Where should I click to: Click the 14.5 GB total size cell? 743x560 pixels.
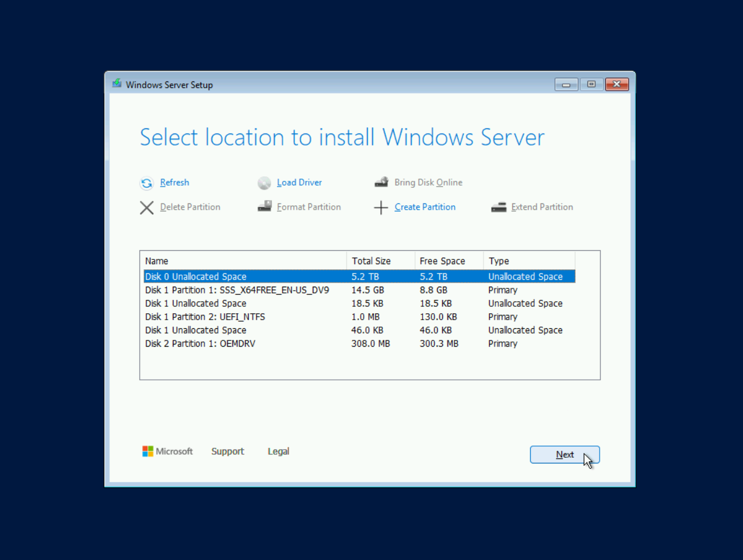coord(368,290)
